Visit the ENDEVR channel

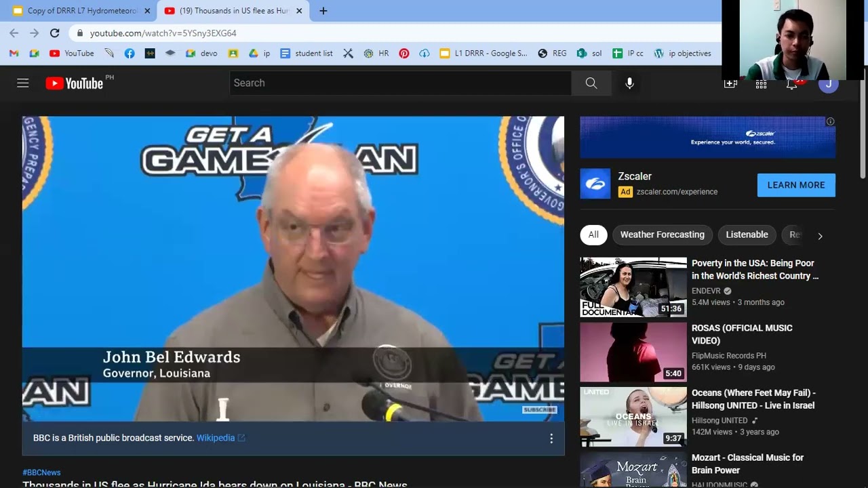[706, 291]
